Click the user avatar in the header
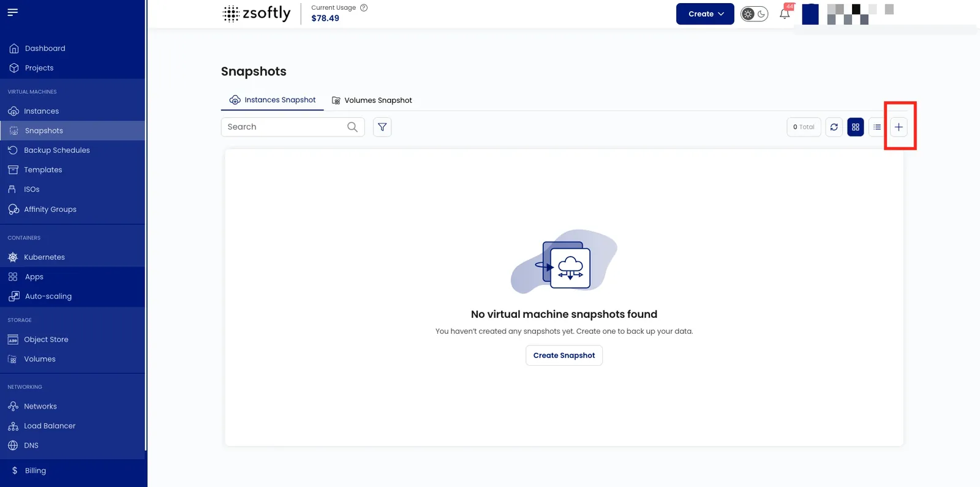The width and height of the screenshot is (980, 487). tap(810, 14)
